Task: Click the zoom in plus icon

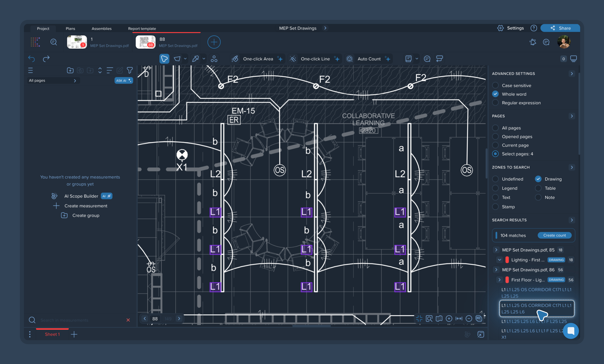Action: [449, 318]
